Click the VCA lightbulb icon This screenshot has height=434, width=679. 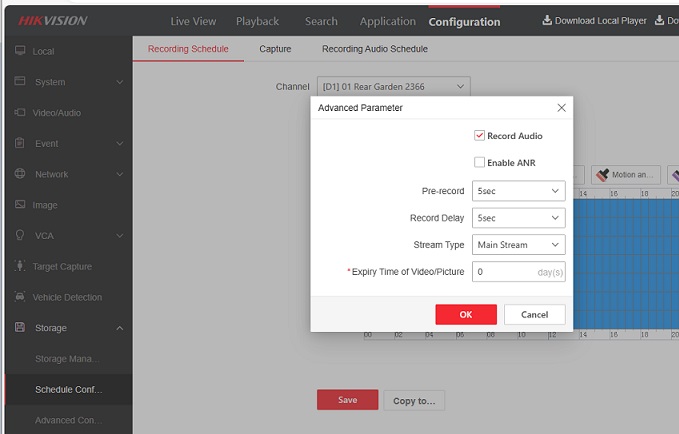20,235
